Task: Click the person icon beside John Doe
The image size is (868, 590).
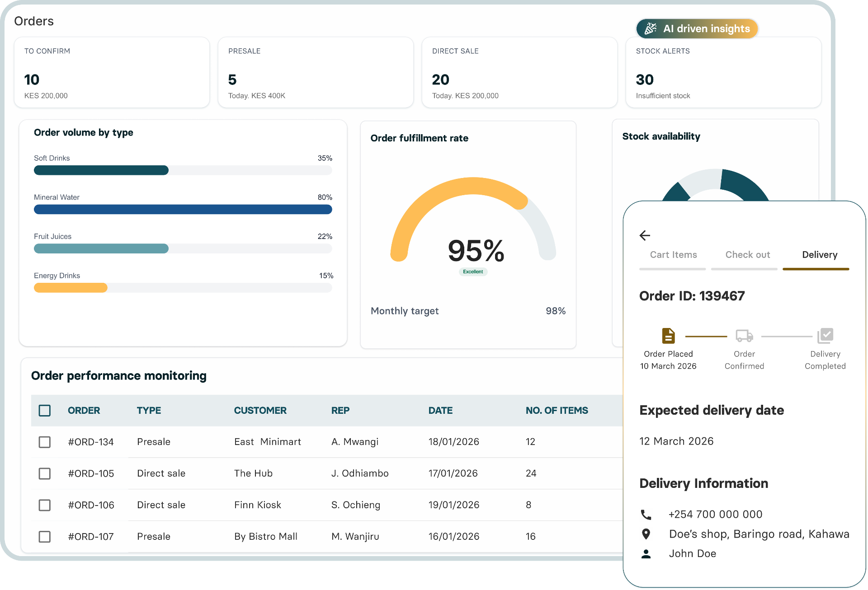Action: 646,554
